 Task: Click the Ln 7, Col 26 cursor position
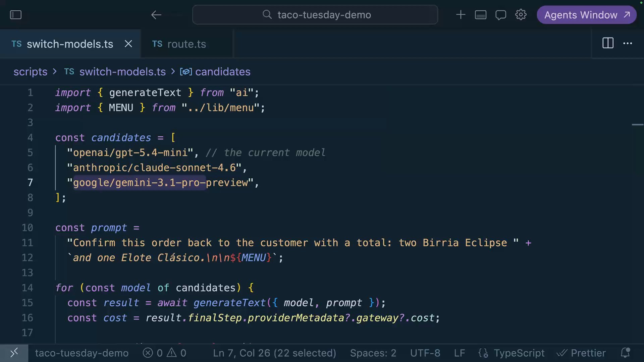coord(274,353)
